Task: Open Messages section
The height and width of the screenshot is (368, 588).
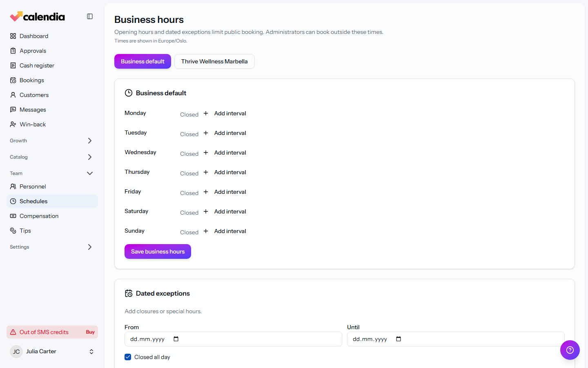Action: coord(52,110)
